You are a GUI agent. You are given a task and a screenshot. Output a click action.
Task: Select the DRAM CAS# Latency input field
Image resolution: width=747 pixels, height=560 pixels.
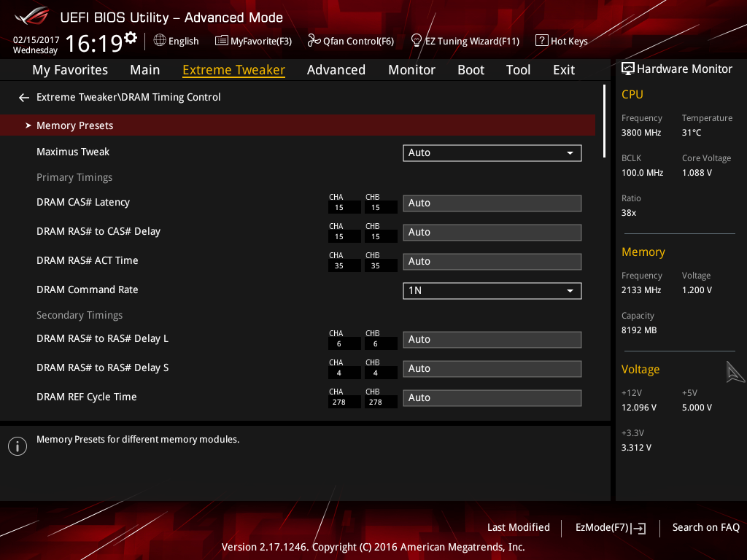click(492, 203)
